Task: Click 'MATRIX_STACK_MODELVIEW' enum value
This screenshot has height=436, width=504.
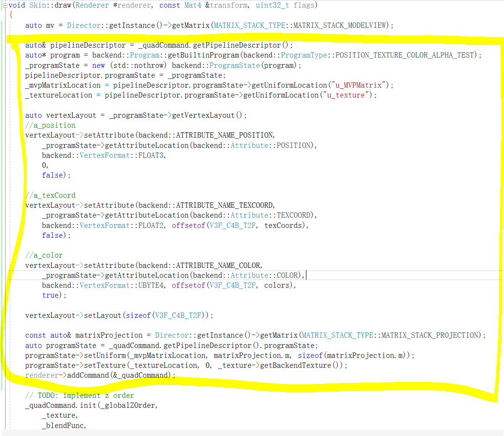Action: coord(340,26)
